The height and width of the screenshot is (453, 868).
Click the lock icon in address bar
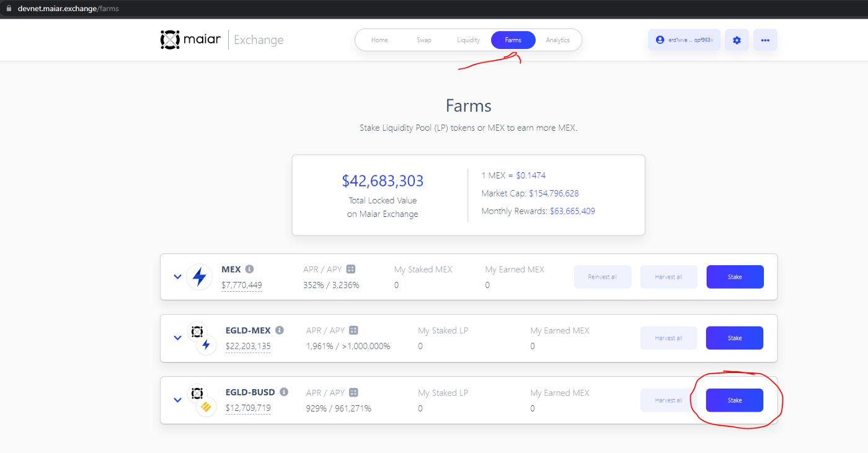(x=9, y=9)
